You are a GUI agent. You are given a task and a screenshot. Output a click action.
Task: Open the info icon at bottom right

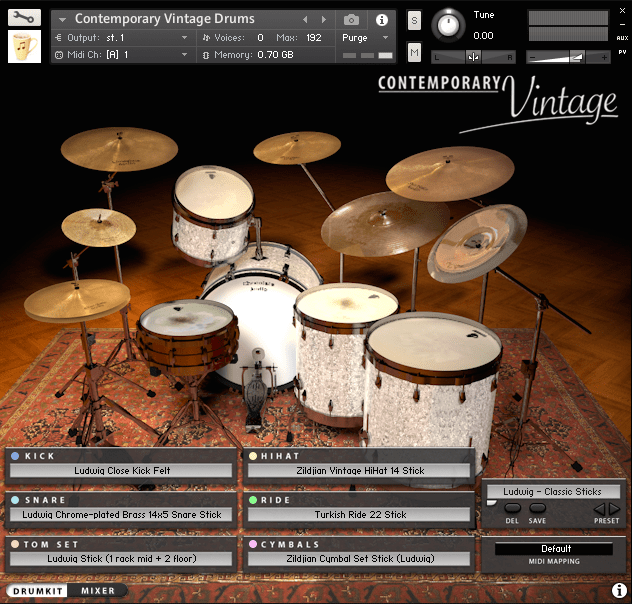[x=619, y=591]
